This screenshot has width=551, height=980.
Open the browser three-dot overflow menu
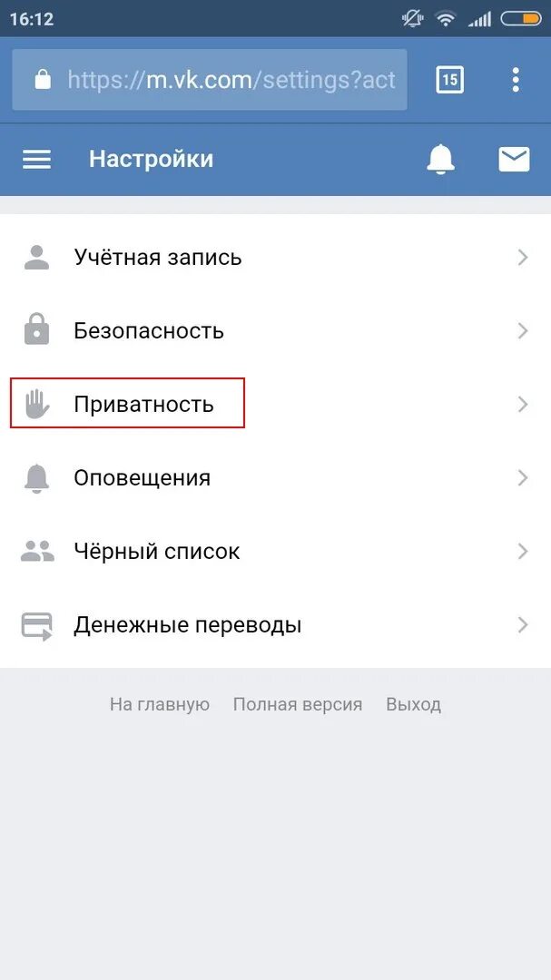516,79
